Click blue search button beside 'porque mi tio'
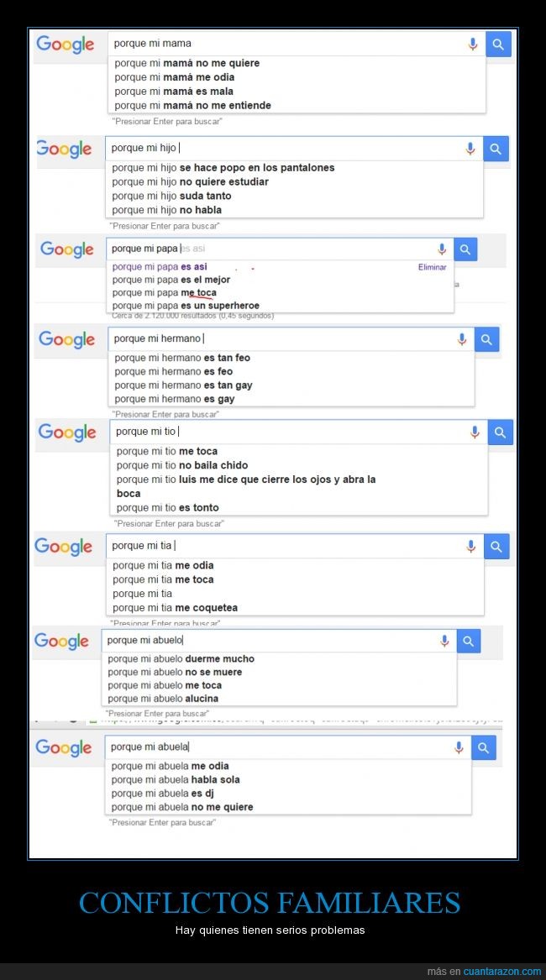Viewport: 546px width, 980px height. tap(501, 432)
